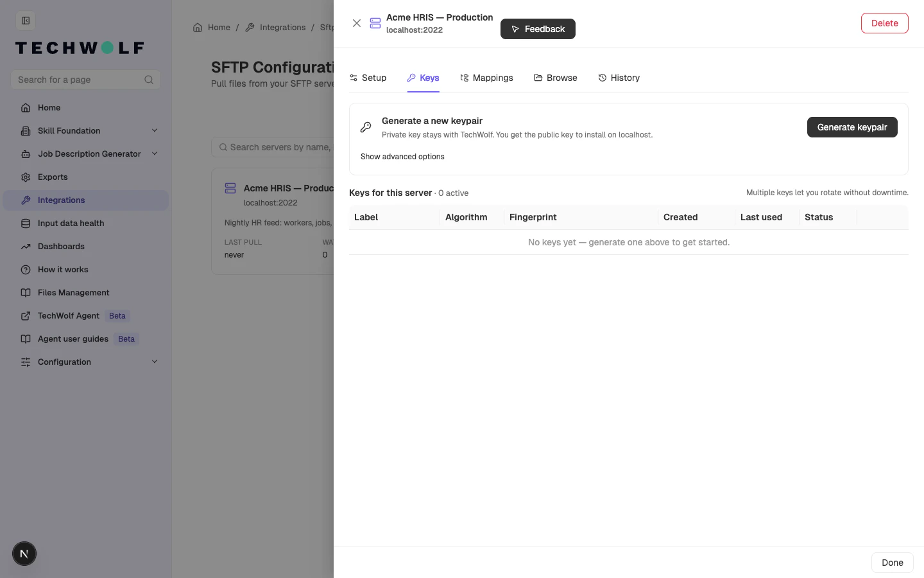Viewport: 924px width, 578px height.
Task: View the History tab
Action: [x=619, y=78]
